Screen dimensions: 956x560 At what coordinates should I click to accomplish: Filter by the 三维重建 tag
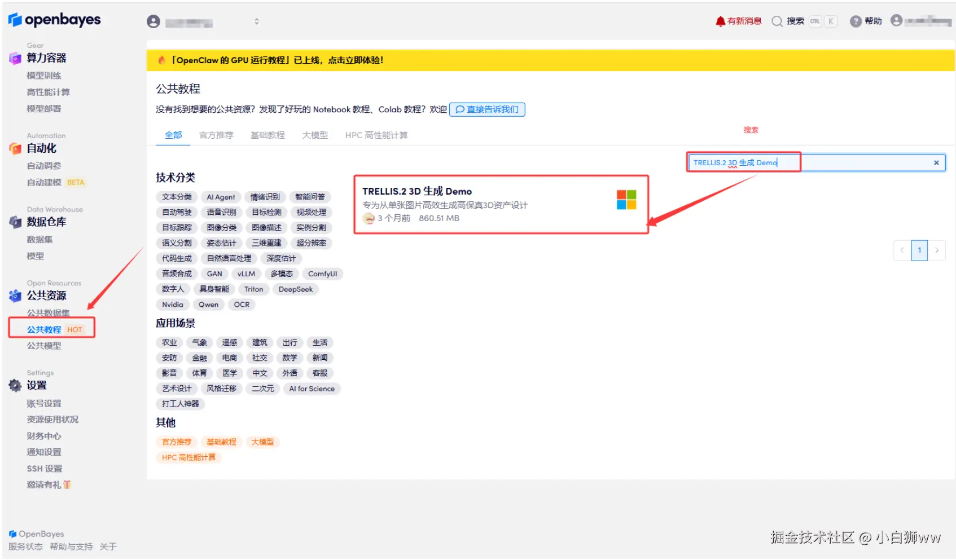[266, 243]
